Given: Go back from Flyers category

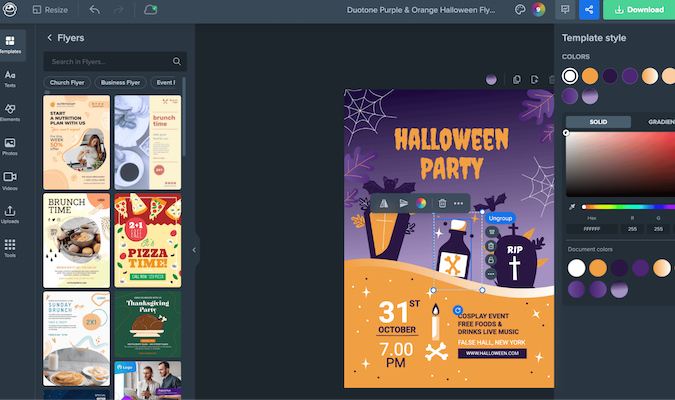Looking at the screenshot, I should click(50, 38).
